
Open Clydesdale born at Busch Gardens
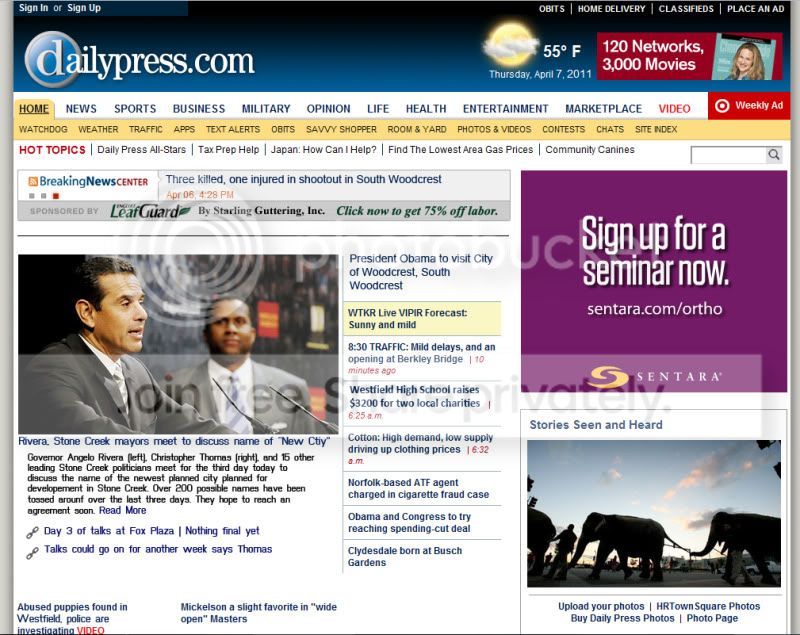[405, 556]
